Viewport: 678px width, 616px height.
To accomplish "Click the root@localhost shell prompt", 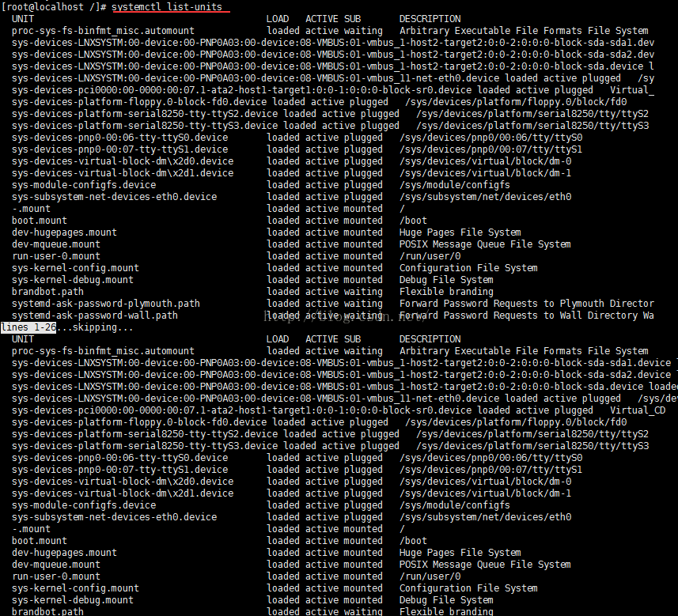I will pos(55,7).
